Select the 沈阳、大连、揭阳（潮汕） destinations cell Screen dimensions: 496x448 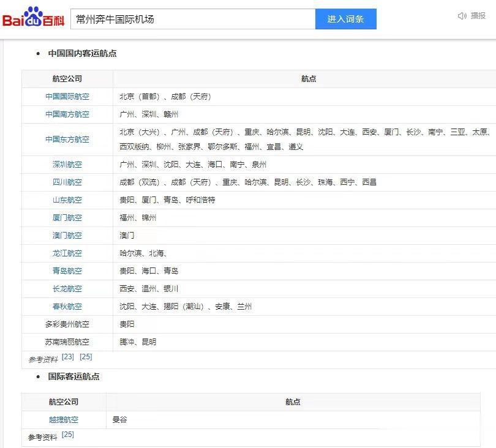tap(304, 307)
